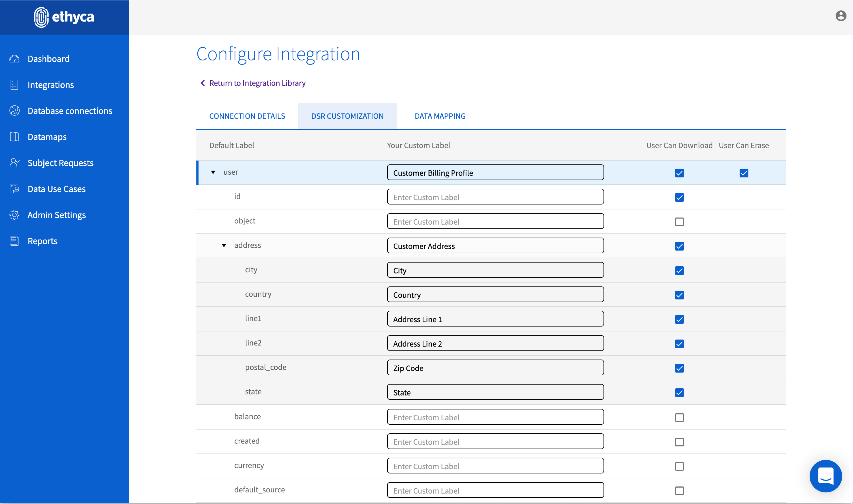Click the Admin Settings gear icon
Screen dimensions: 853x504
pos(14,215)
